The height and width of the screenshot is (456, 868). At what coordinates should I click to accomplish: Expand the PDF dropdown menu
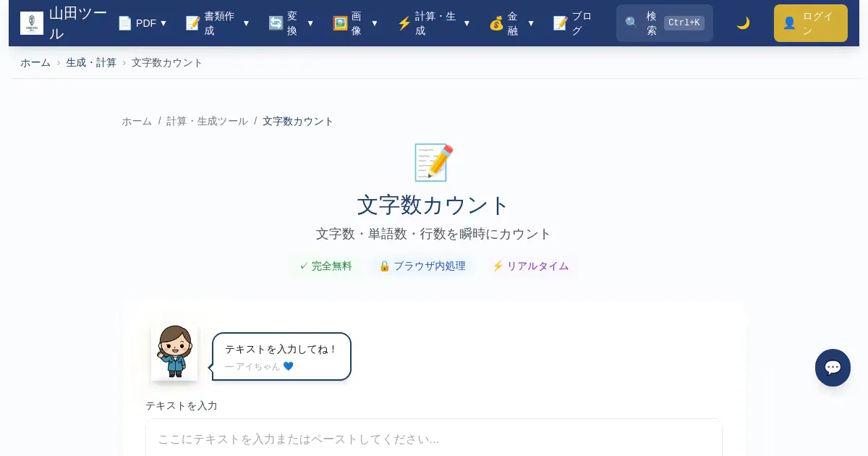coord(163,23)
